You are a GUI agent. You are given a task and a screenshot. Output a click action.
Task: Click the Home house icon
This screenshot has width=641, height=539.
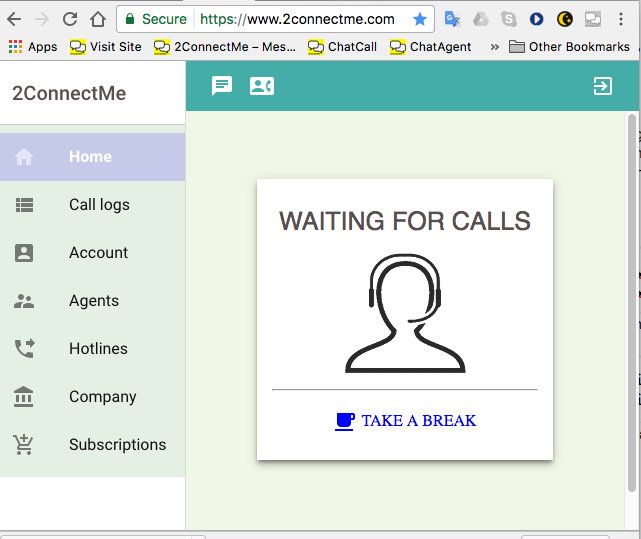(24, 157)
